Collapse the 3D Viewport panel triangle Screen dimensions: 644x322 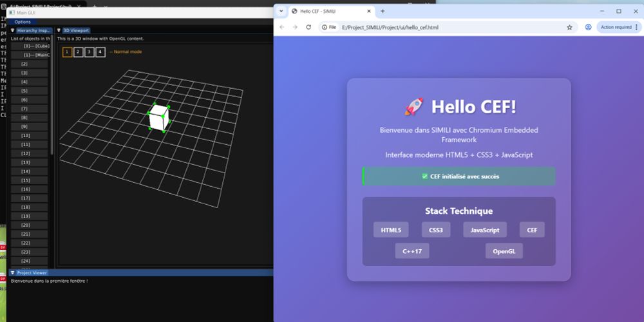pyautogui.click(x=59, y=30)
